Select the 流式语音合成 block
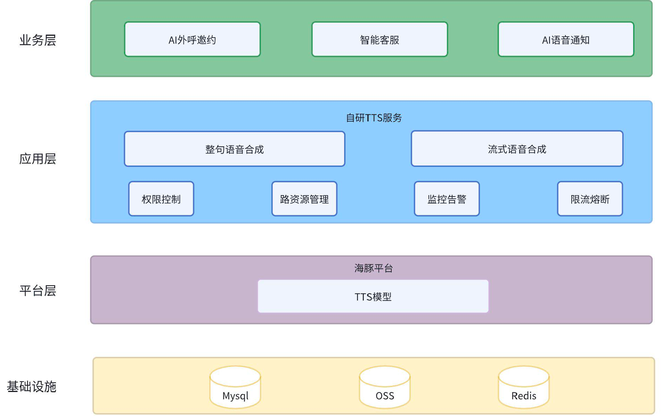670x416 pixels. pyautogui.click(x=517, y=149)
